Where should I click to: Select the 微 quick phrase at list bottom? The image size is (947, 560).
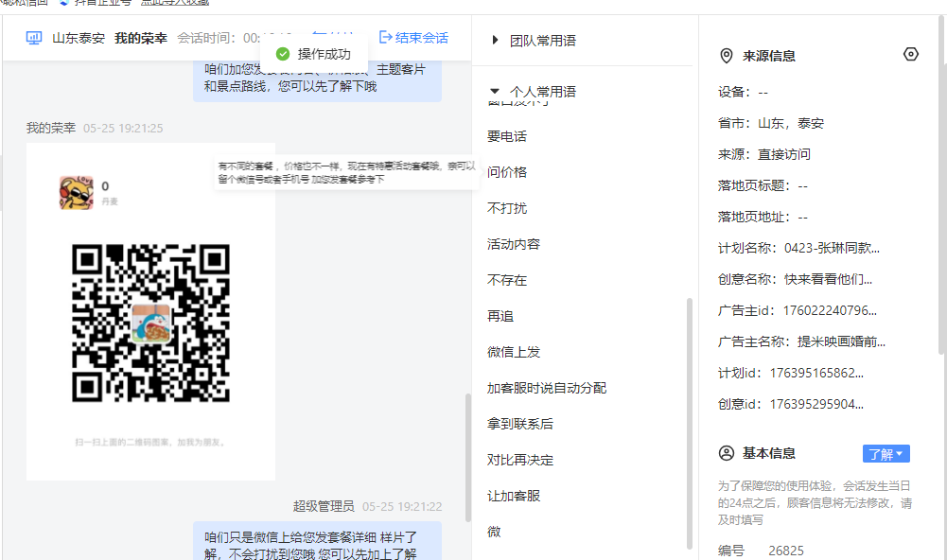click(494, 532)
